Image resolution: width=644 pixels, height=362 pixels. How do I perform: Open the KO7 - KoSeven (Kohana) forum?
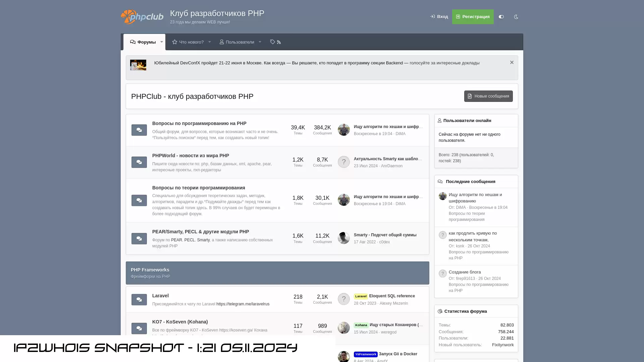[x=180, y=322]
